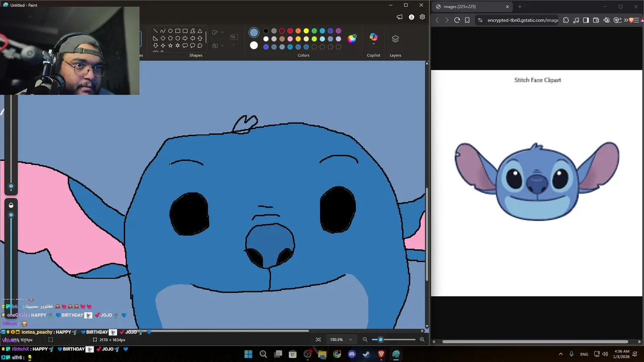Open Chrome from the taskbar
644x362 pixels.
(x=337, y=354)
